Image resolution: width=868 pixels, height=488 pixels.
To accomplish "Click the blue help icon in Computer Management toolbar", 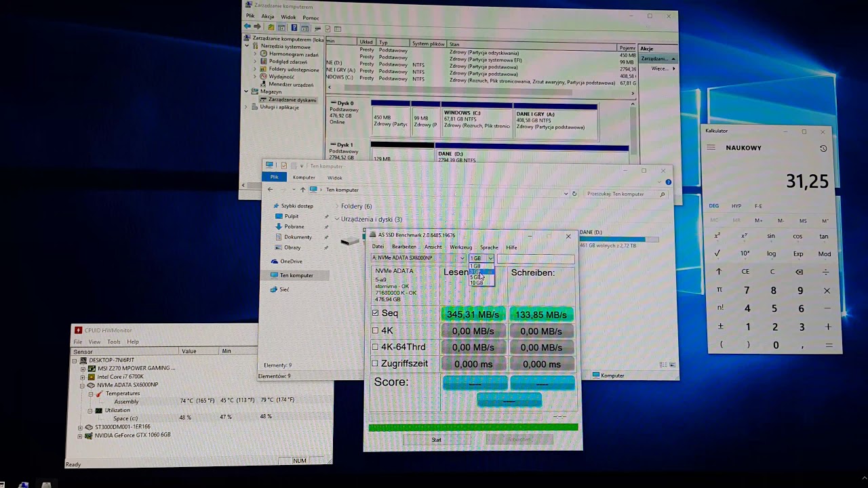I will pos(294,28).
